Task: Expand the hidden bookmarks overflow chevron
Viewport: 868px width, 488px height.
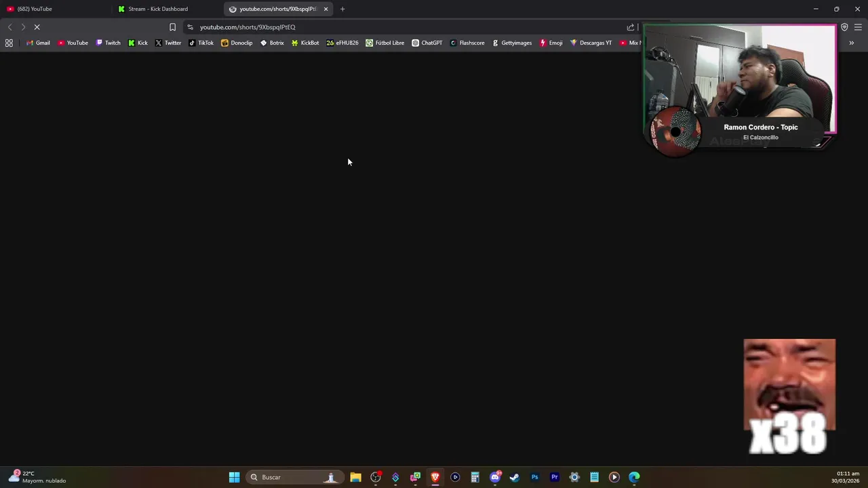Action: pyautogui.click(x=852, y=43)
